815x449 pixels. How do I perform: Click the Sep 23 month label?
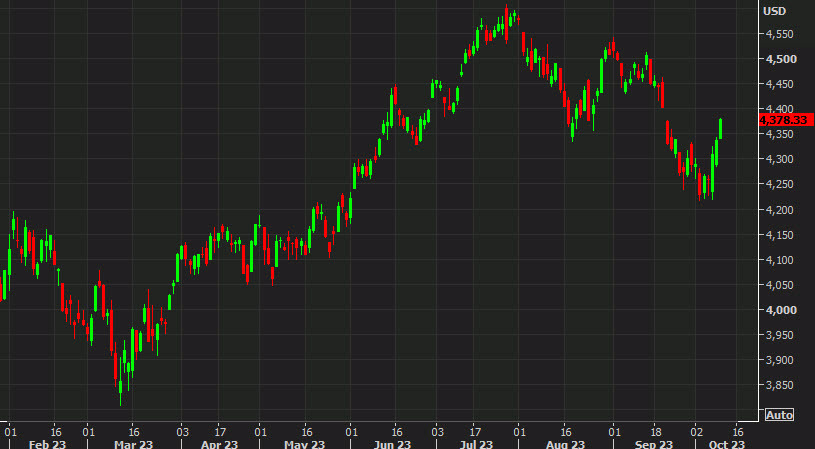click(654, 444)
